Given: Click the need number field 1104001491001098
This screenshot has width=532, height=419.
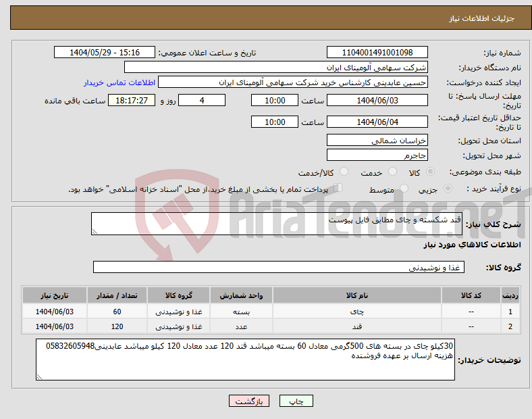Looking at the screenshot, I should click(x=377, y=53).
